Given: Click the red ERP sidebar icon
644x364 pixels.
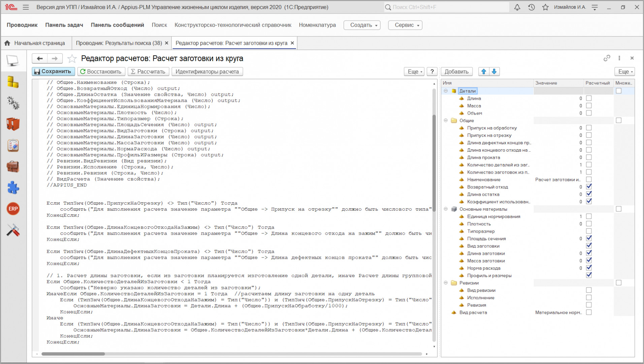Looking at the screenshot, I should (13, 209).
